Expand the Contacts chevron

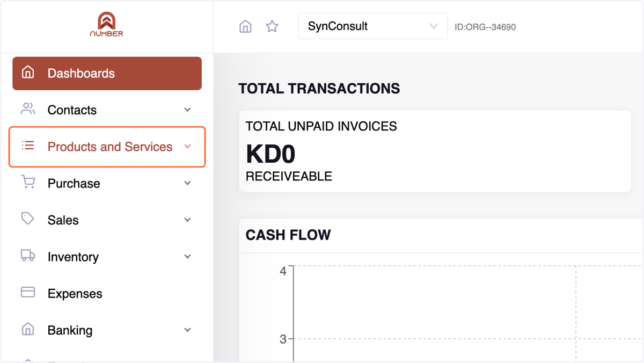pyautogui.click(x=187, y=110)
